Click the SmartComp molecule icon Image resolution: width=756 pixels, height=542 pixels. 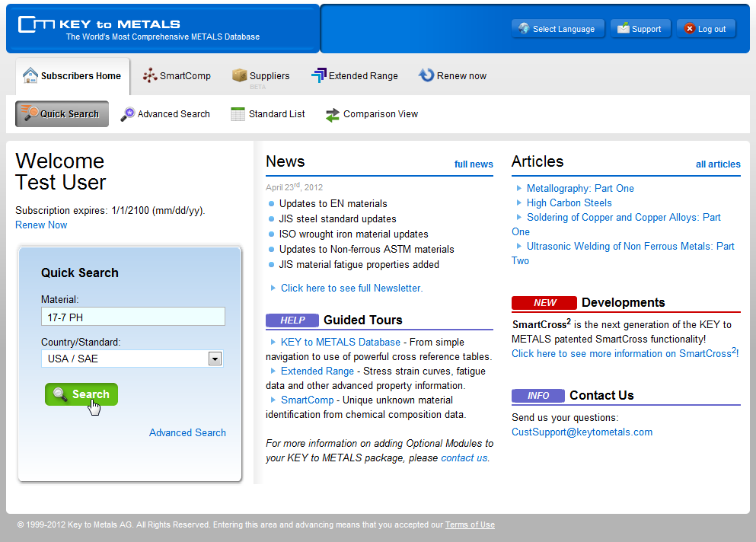coord(150,75)
